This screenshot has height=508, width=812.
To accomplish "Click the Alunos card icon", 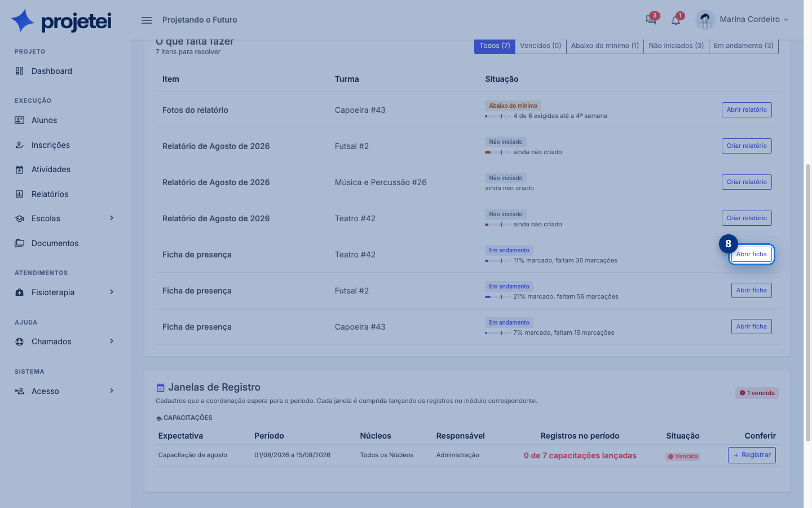I will (x=20, y=120).
